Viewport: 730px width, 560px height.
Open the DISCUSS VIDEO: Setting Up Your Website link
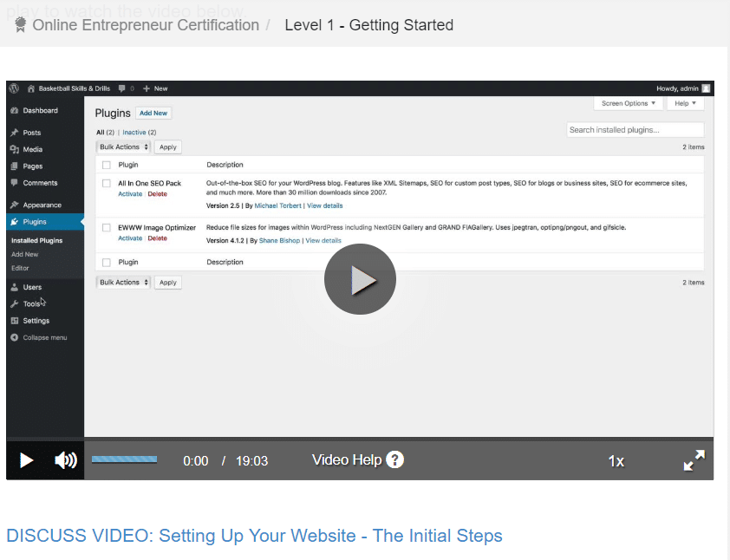254,536
